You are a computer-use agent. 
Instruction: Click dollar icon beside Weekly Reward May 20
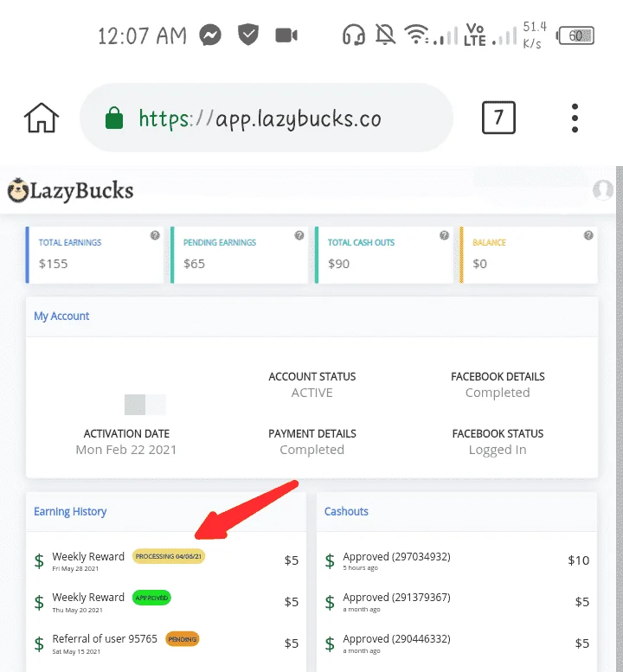tap(39, 603)
